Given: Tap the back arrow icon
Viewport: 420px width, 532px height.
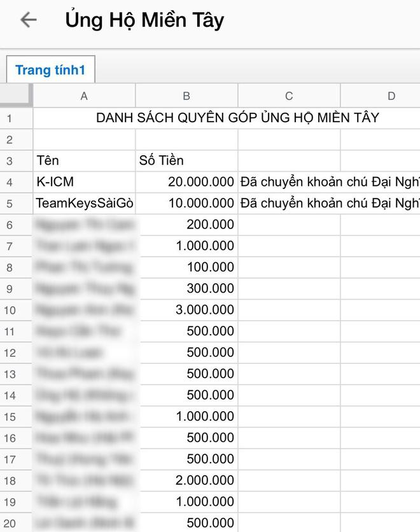Looking at the screenshot, I should [29, 20].
